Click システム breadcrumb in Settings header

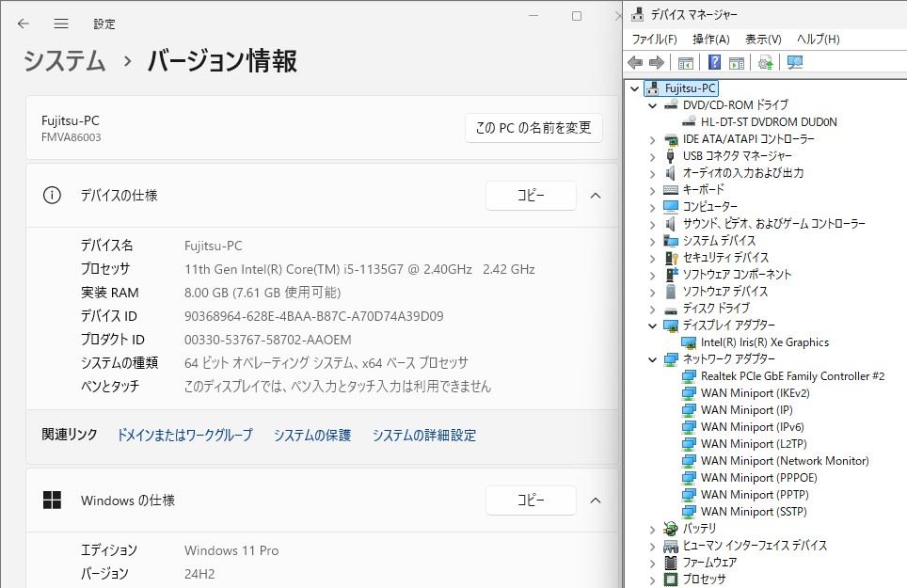tap(64, 61)
